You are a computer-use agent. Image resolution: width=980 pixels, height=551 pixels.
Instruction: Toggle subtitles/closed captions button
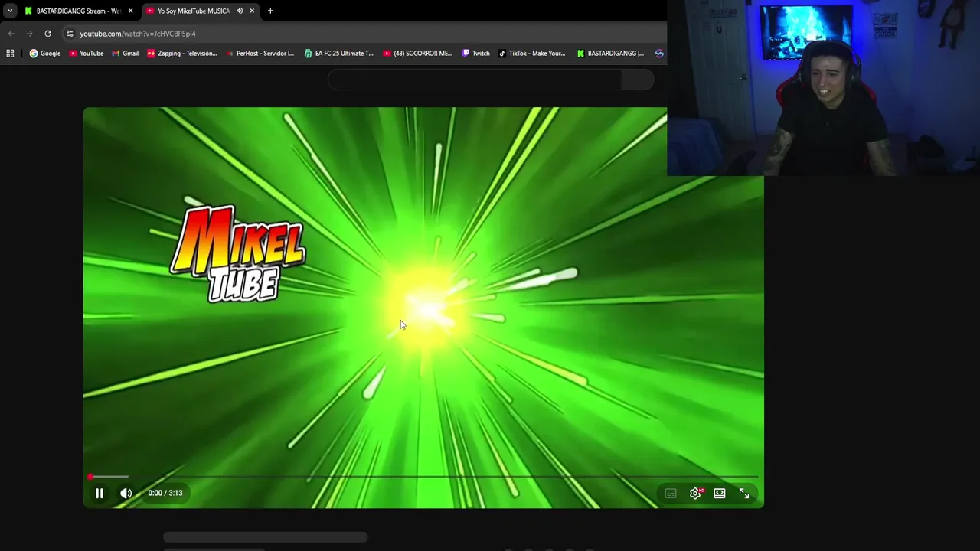[671, 494]
